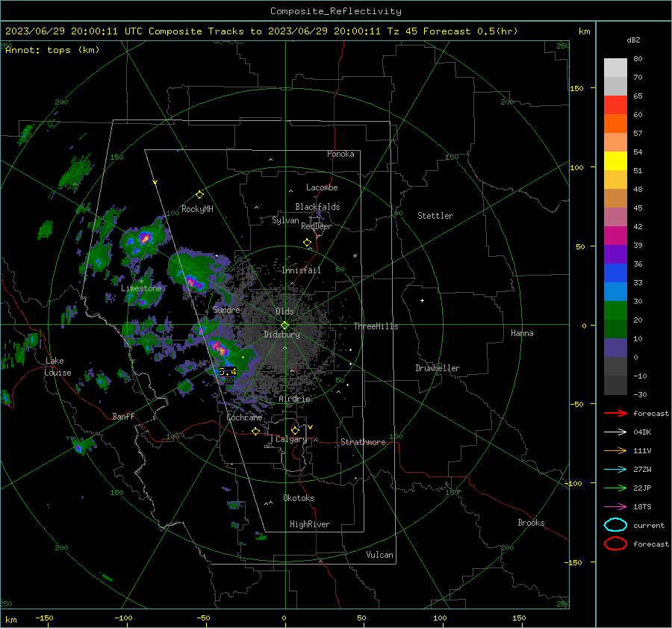Click the intense storm cell above the 5.4 label
The height and width of the screenshot is (628, 672).
coord(219,348)
